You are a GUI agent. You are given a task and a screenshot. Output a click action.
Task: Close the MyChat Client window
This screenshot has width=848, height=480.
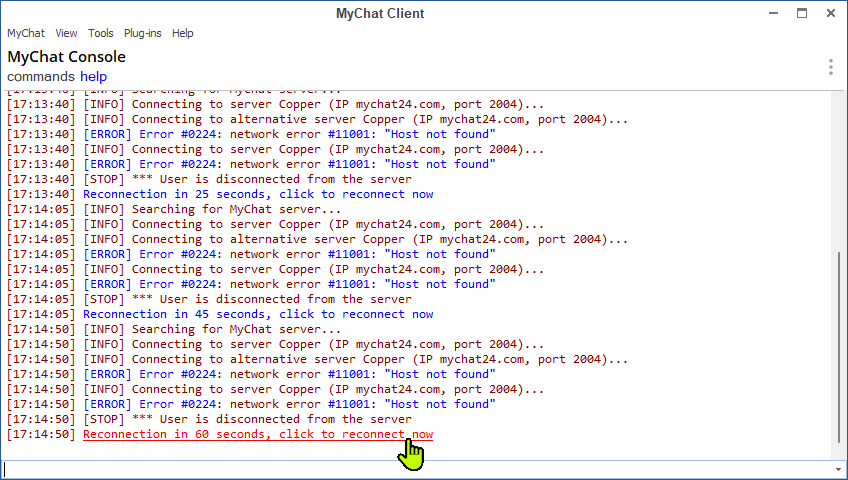(x=831, y=13)
